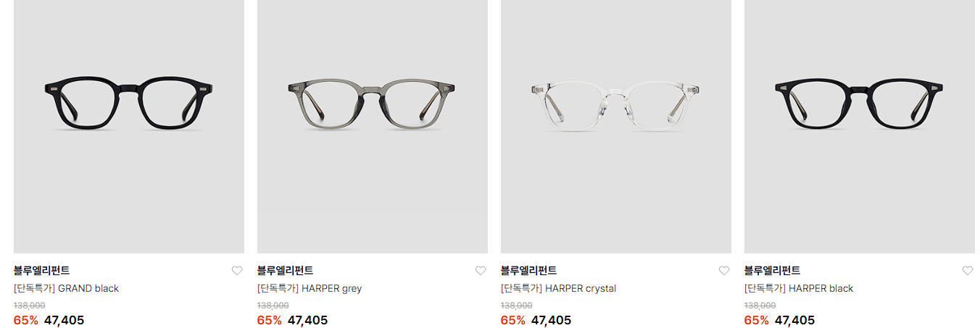Image resolution: width=980 pixels, height=328 pixels.
Task: Visit 블루엘리펀트 brand above GRAND black
Action: pyautogui.click(x=42, y=271)
